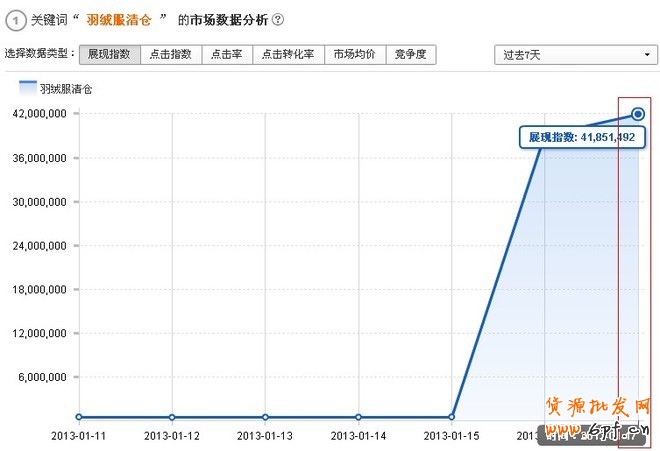Switch data type to 点击指数
This screenshot has height=451, width=660.
pos(170,54)
